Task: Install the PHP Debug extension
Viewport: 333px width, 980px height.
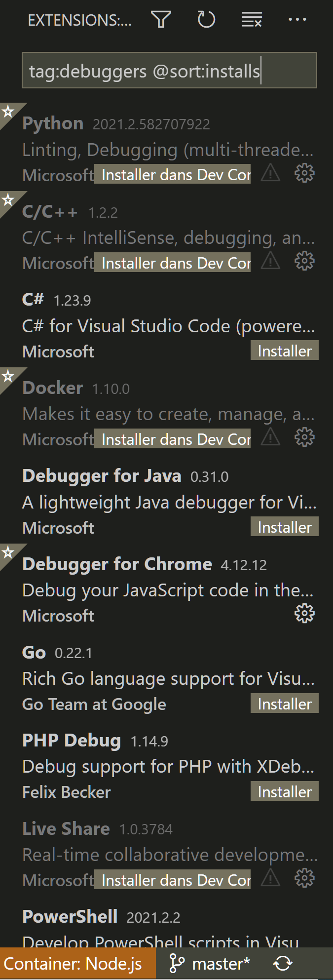Action: pos(284,791)
